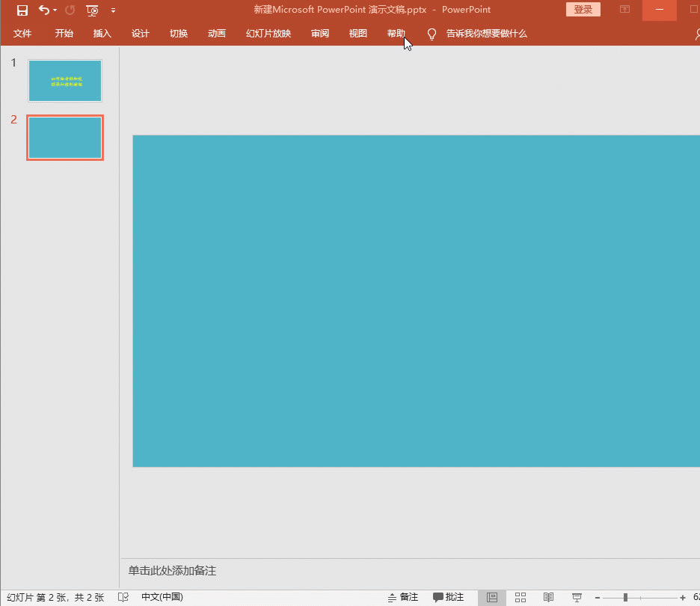Viewport: 700px width, 606px height.
Task: Switch to Slide Sorter view
Action: [x=521, y=597]
